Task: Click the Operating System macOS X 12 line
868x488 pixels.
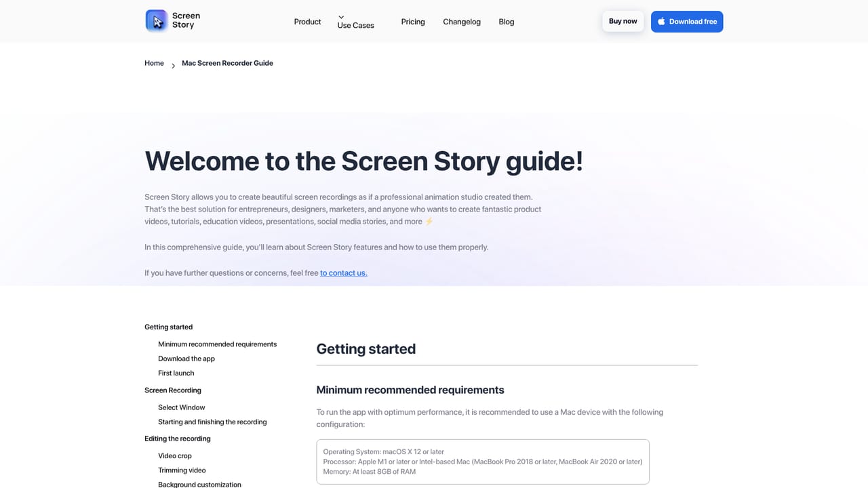Action: tap(384, 452)
